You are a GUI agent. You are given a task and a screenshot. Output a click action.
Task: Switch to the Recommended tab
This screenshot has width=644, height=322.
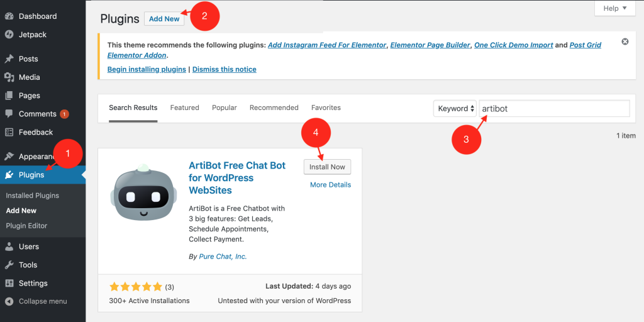(274, 108)
